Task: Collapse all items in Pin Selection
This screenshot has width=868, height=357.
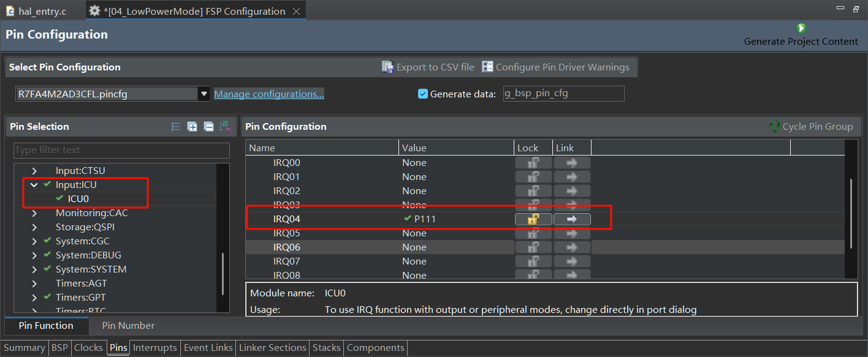Action: 208,127
